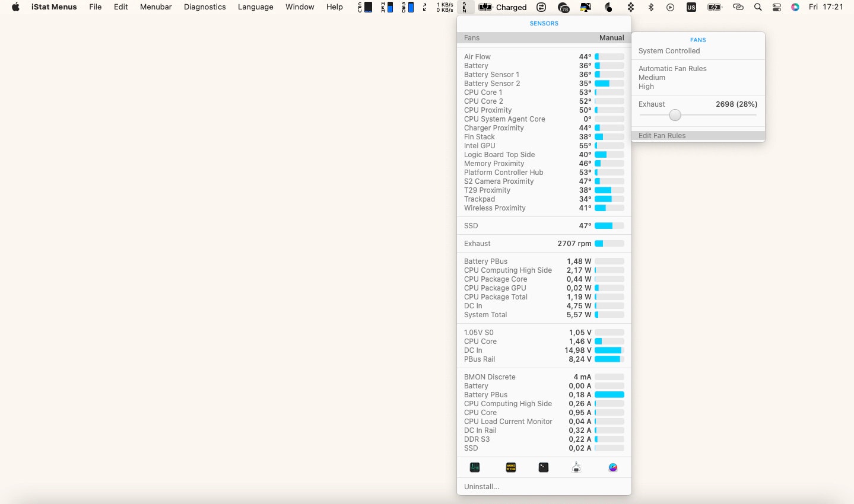Click the play-circle menu bar icon
The width and height of the screenshot is (854, 504).
click(670, 7)
